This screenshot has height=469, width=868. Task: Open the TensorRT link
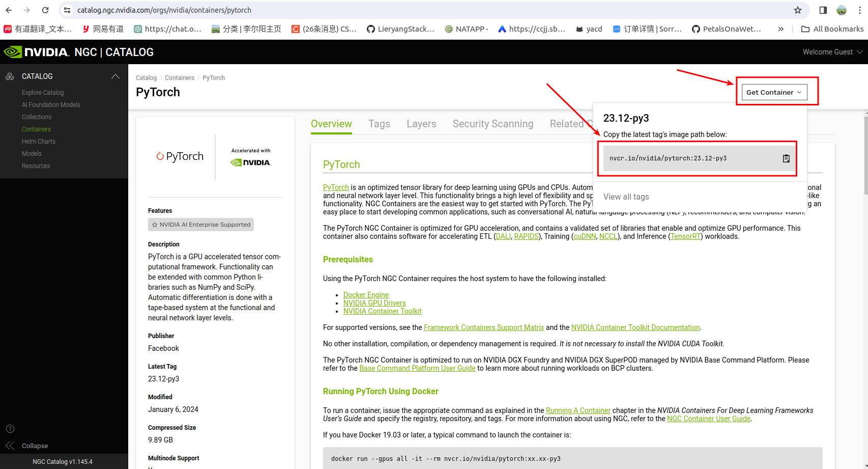click(685, 236)
